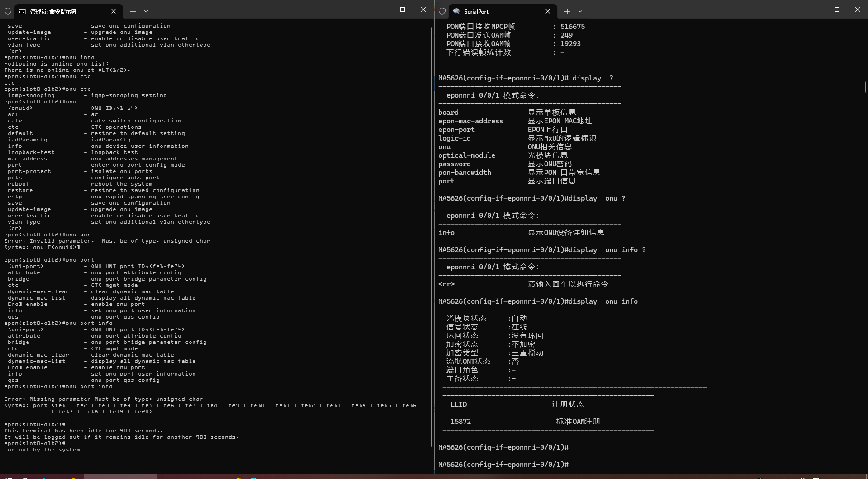Open a new tab in the command prompt window
The height and width of the screenshot is (479, 868).
[133, 11]
